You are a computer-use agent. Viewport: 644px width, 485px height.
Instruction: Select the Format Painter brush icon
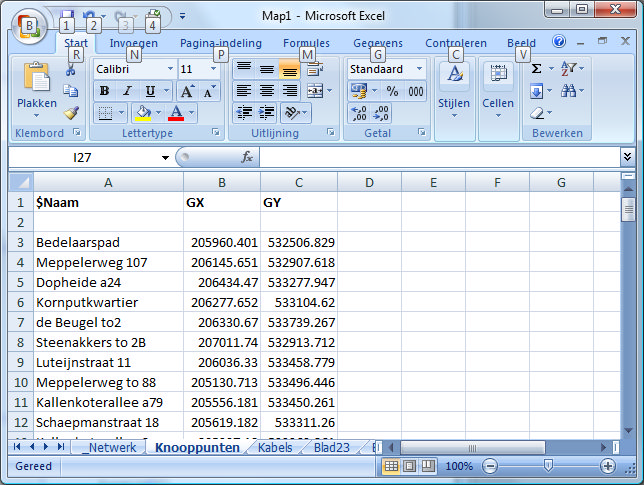pyautogui.click(x=71, y=113)
